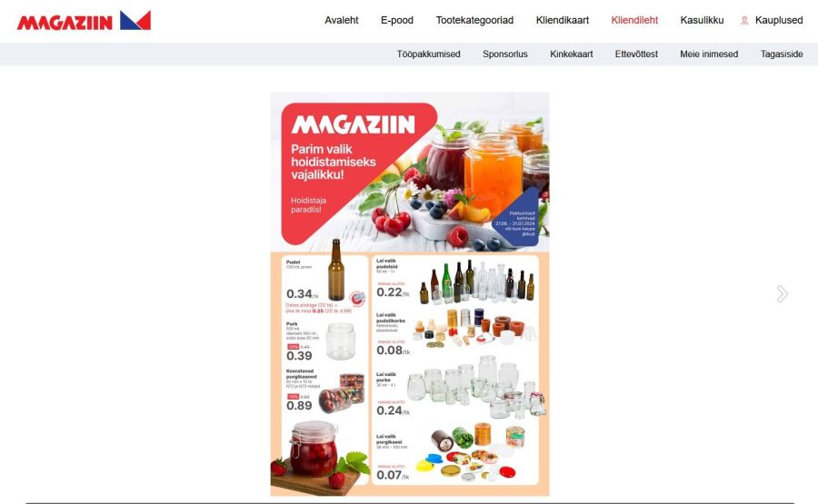Viewport: 818px width, 504px height.
Task: Open Tööpakkumised in secondary menu
Action: pos(428,54)
